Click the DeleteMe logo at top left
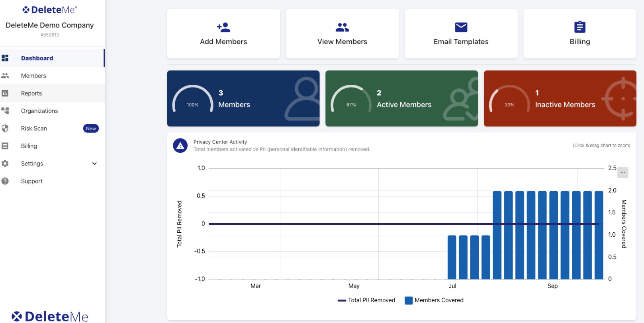644x323 pixels. pos(50,10)
